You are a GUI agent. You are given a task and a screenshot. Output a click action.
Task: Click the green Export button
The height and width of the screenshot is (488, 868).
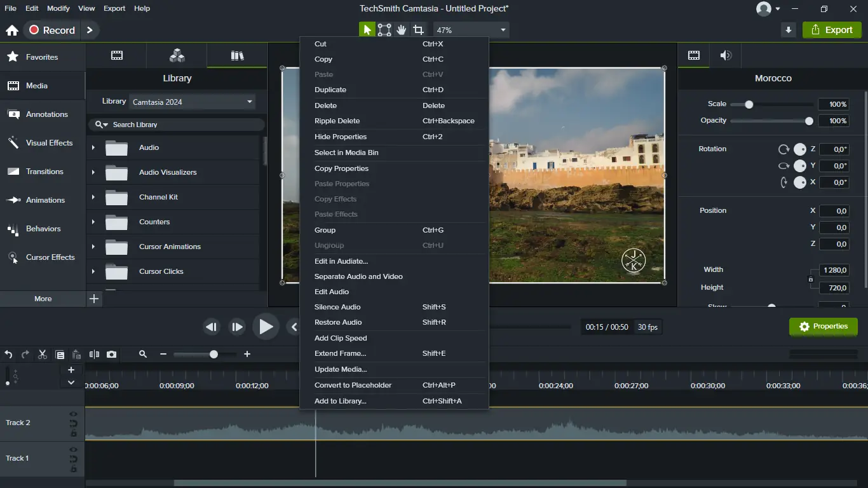click(x=832, y=30)
